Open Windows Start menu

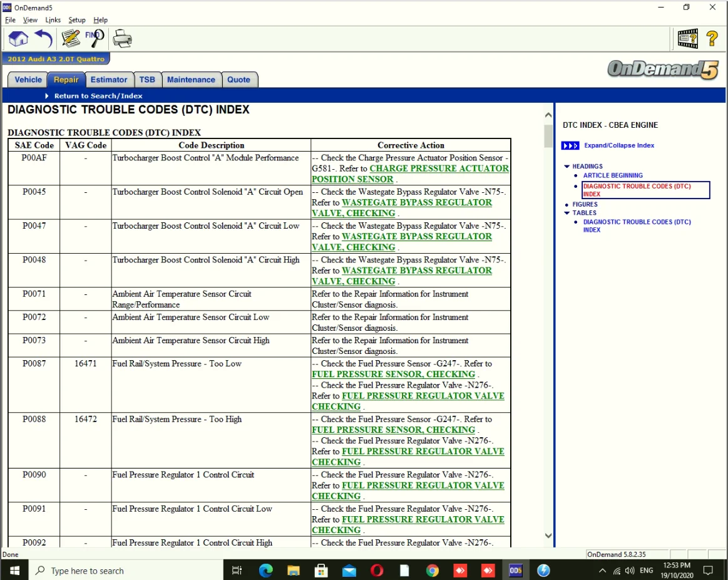14,570
